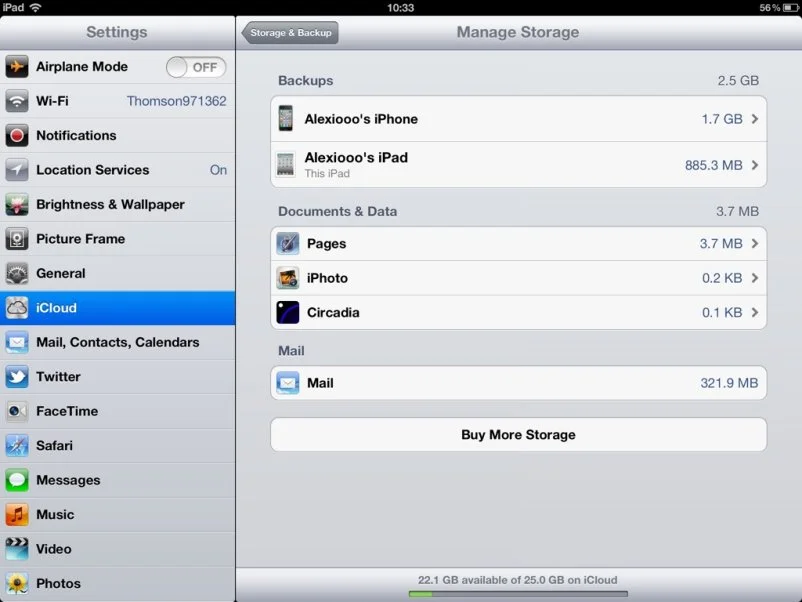Tap the Wi-Fi settings icon
Screen dimensions: 802x602
click(17, 101)
